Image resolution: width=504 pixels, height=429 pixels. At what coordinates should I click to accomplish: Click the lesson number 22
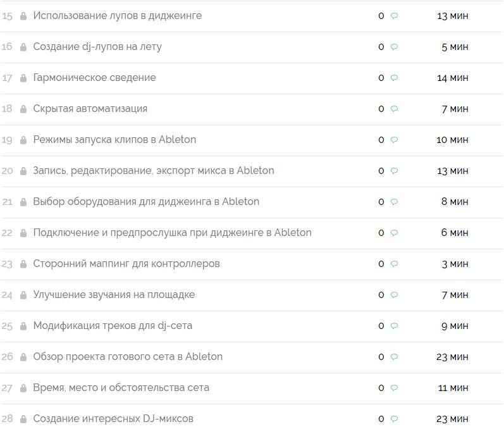[7, 233]
